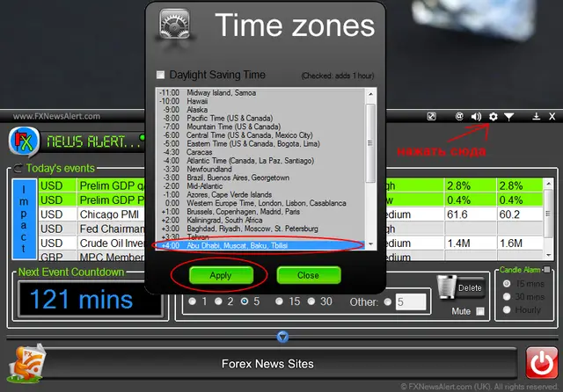Select Kaliningrad, South Africa +2:00

coord(261,221)
